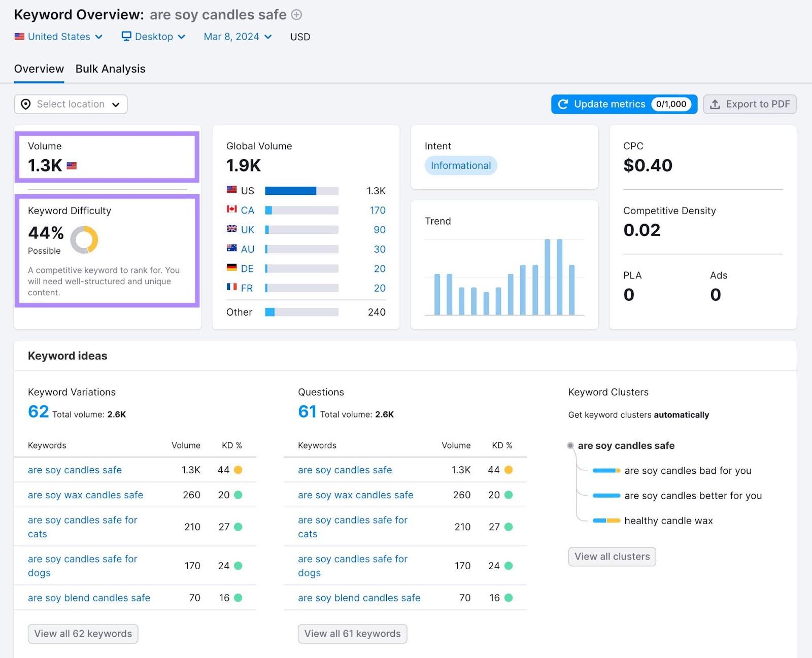Click the CA country link
Screen dimensions: 812x658
[248, 210]
